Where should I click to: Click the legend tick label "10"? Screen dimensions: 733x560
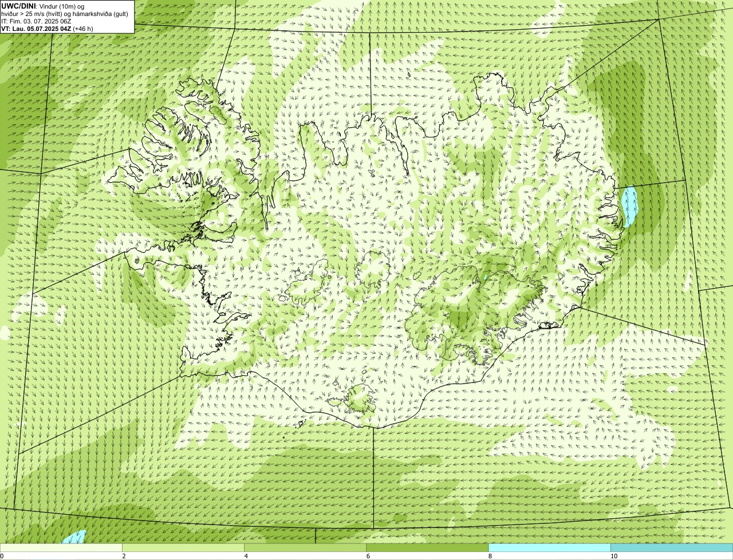coord(614,556)
